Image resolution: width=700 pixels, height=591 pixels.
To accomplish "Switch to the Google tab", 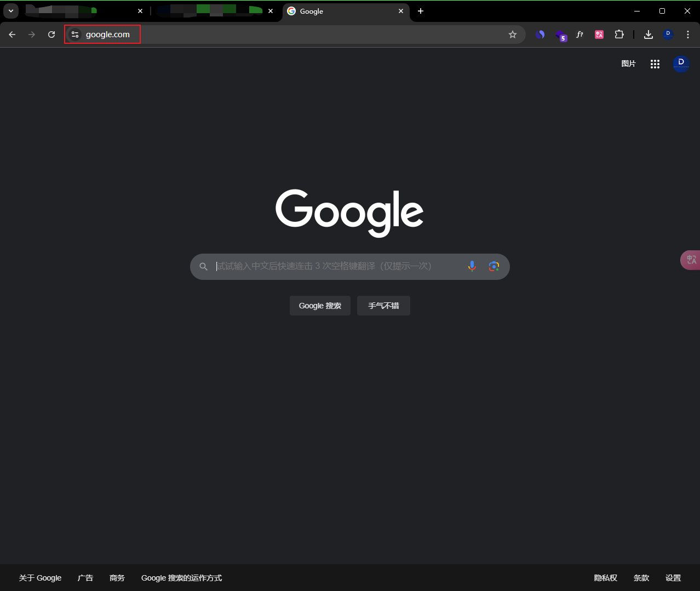I will [x=346, y=11].
